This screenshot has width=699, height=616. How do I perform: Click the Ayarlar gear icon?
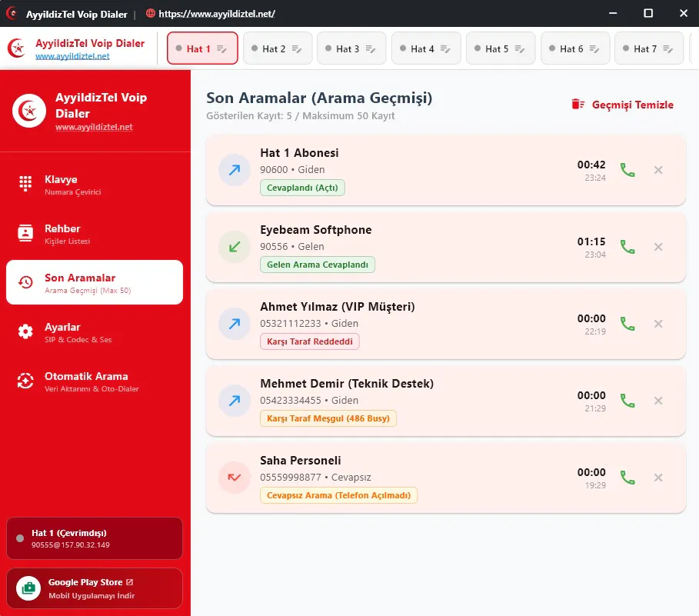[25, 331]
